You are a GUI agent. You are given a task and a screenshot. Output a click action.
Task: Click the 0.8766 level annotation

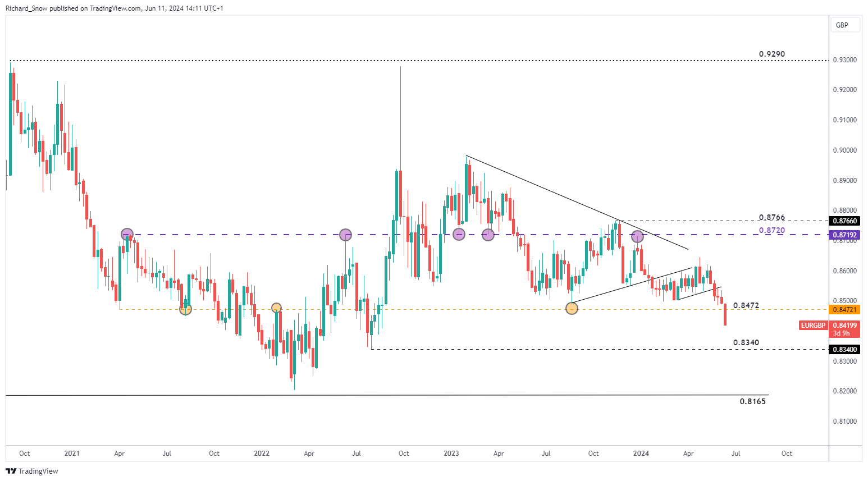pos(772,218)
